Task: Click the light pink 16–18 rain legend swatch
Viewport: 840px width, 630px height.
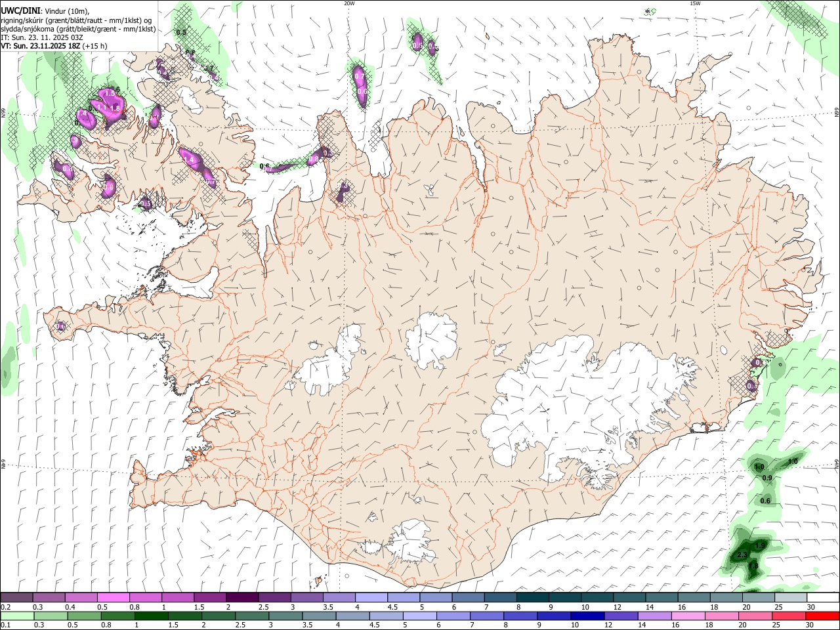Action: click(688, 616)
